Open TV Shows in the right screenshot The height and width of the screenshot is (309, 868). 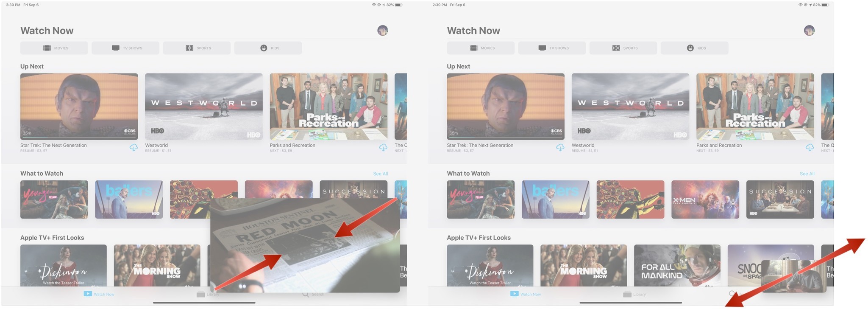click(x=552, y=48)
